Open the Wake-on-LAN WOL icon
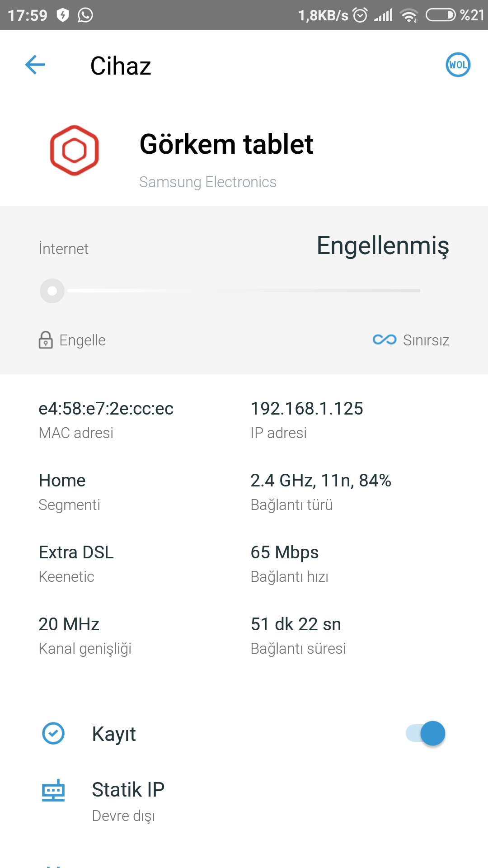Viewport: 488px width, 868px height. point(458,65)
